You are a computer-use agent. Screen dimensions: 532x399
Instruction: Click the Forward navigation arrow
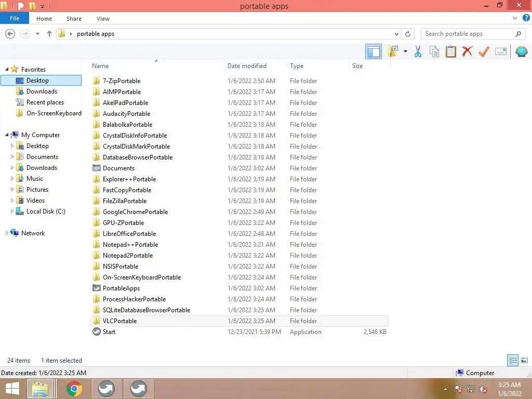click(x=25, y=34)
